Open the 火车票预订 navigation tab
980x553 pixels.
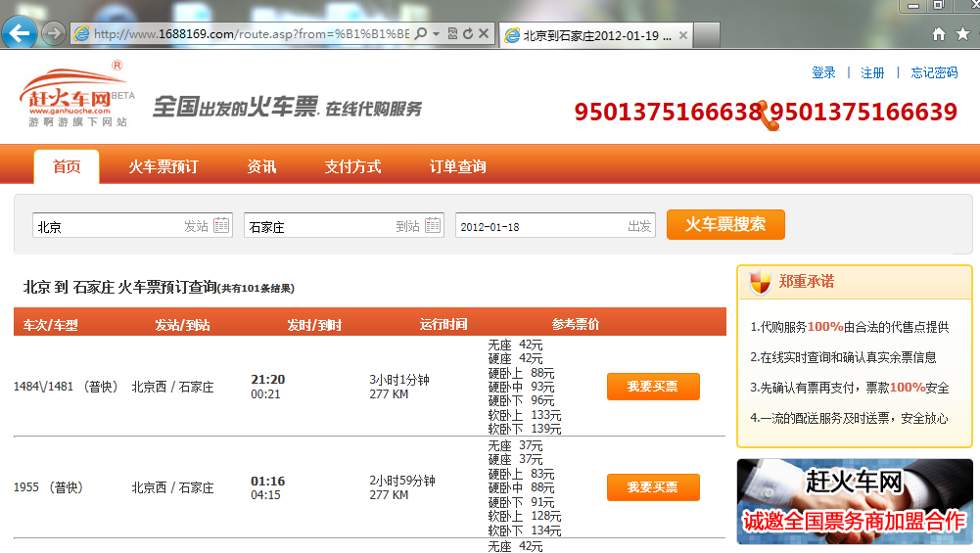click(163, 166)
